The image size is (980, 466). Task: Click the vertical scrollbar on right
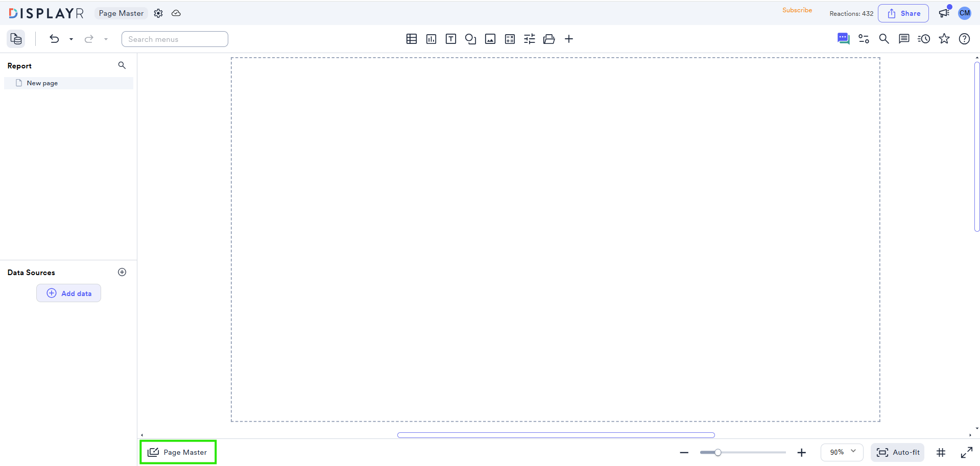(977, 147)
